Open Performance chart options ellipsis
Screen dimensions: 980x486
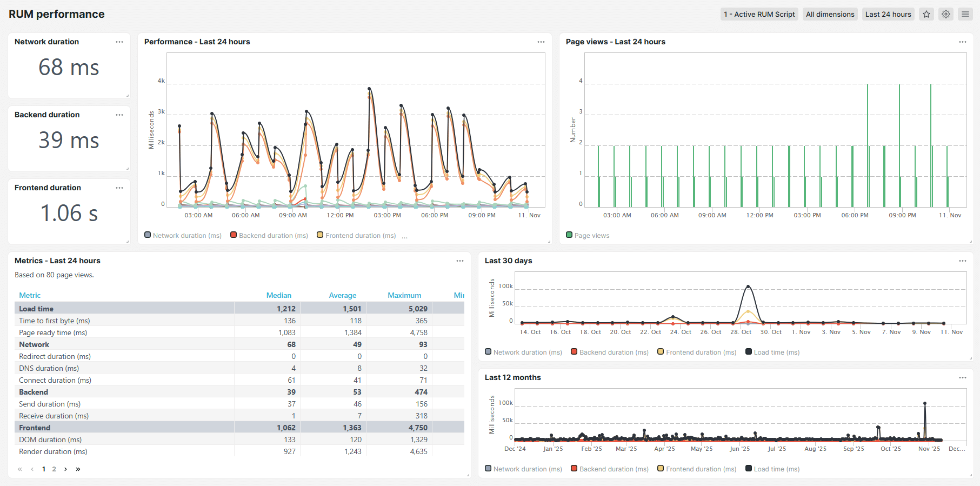pos(541,42)
